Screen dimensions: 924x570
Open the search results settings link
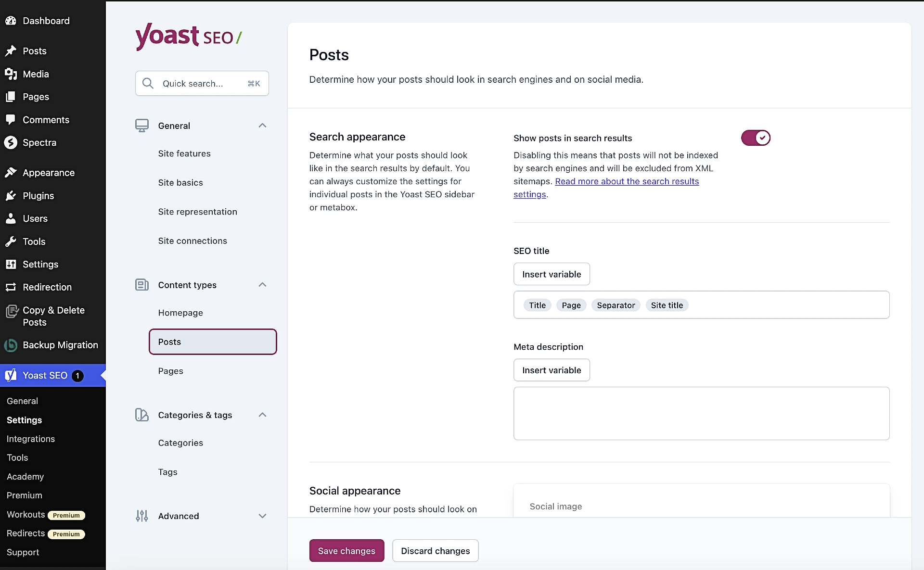pos(627,181)
